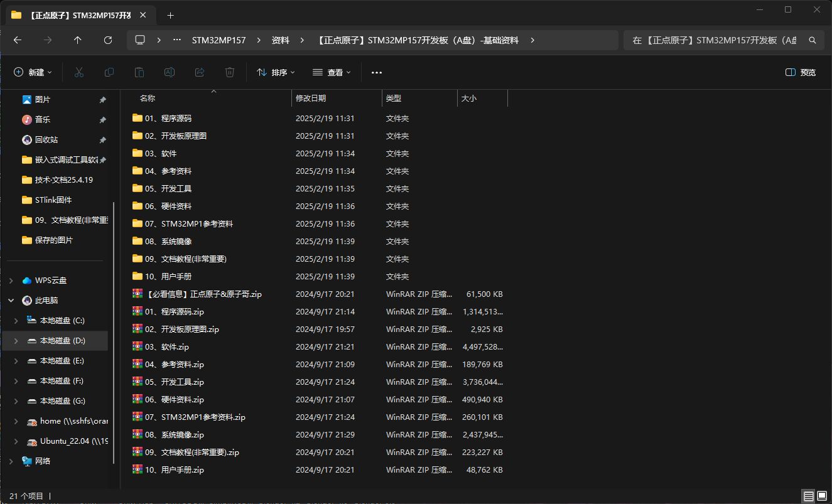
Task: Click 【正点原子】STM32MP157开发板 breadcrumb segment
Action: [x=418, y=40]
